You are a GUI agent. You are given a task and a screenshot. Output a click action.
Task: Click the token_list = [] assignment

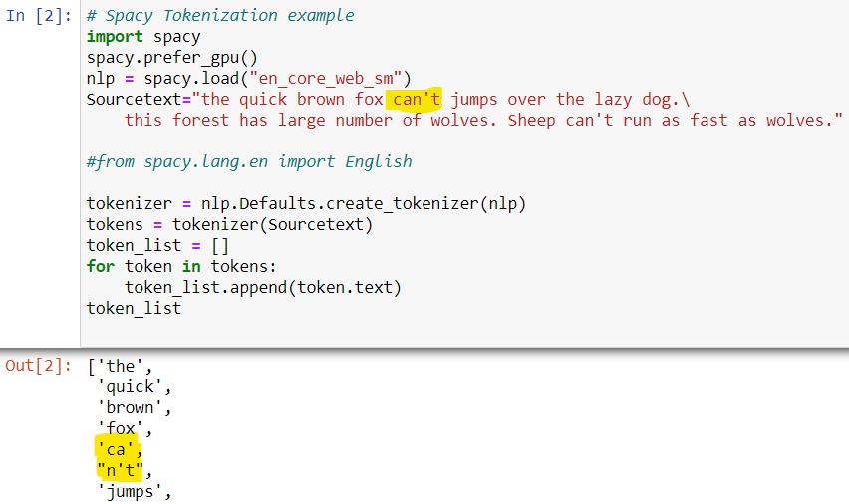click(157, 245)
